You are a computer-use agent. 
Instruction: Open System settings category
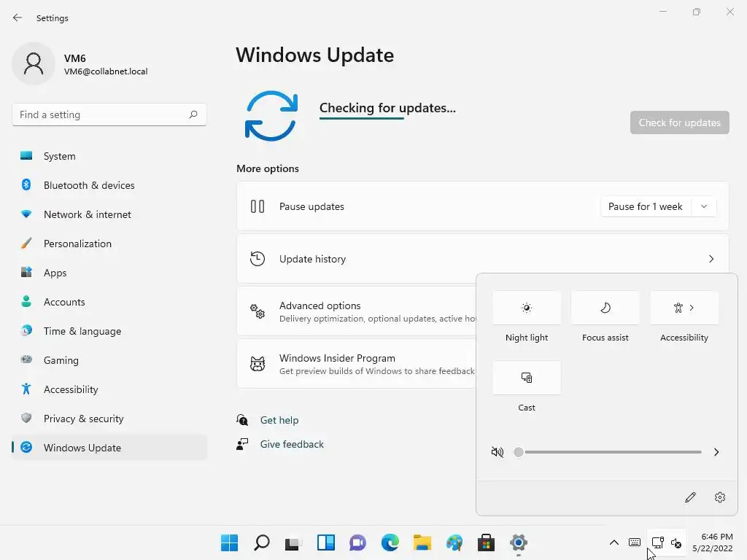(x=109, y=156)
